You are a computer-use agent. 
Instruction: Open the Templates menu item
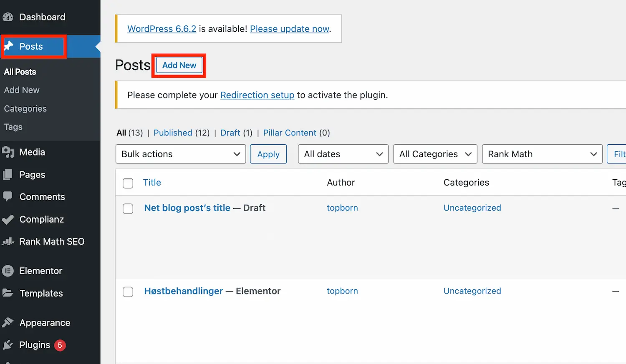[41, 294]
